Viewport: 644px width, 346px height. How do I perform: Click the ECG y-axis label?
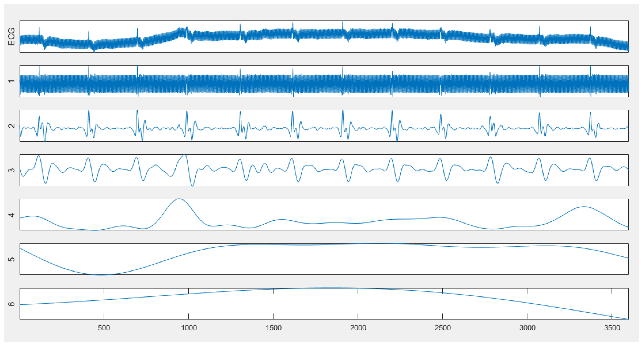click(x=11, y=36)
